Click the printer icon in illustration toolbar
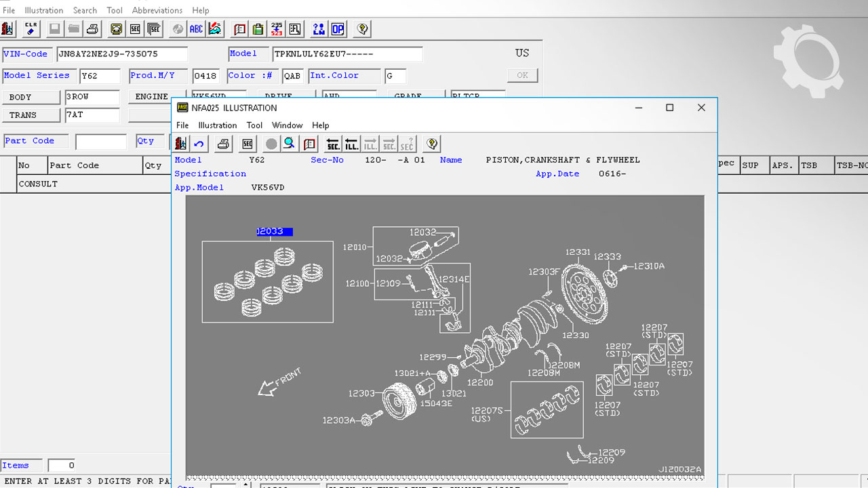This screenshot has height=488, width=868. (x=223, y=144)
